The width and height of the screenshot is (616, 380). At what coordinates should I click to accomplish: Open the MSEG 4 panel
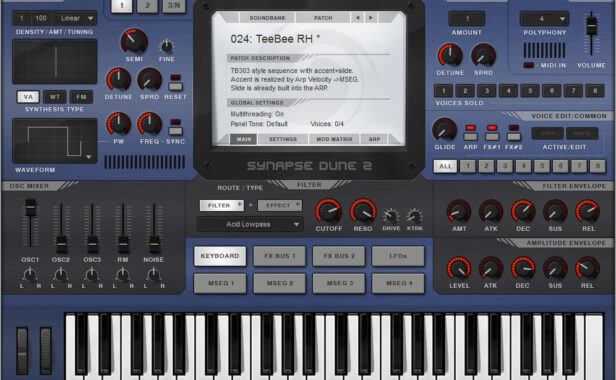pyautogui.click(x=398, y=283)
